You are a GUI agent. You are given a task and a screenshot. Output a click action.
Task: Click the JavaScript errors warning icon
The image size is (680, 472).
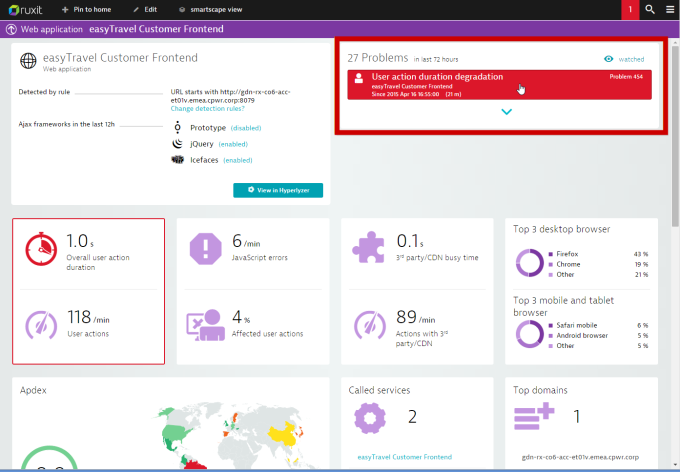pos(206,249)
